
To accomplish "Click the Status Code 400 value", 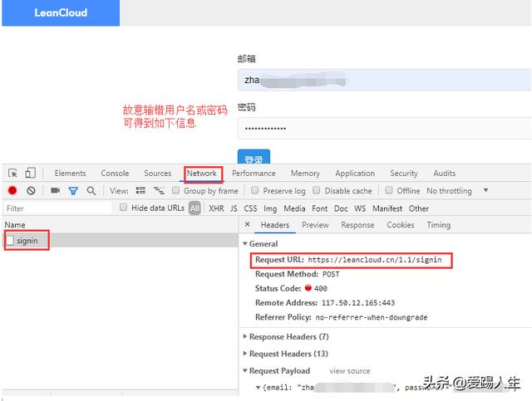I will tap(320, 288).
